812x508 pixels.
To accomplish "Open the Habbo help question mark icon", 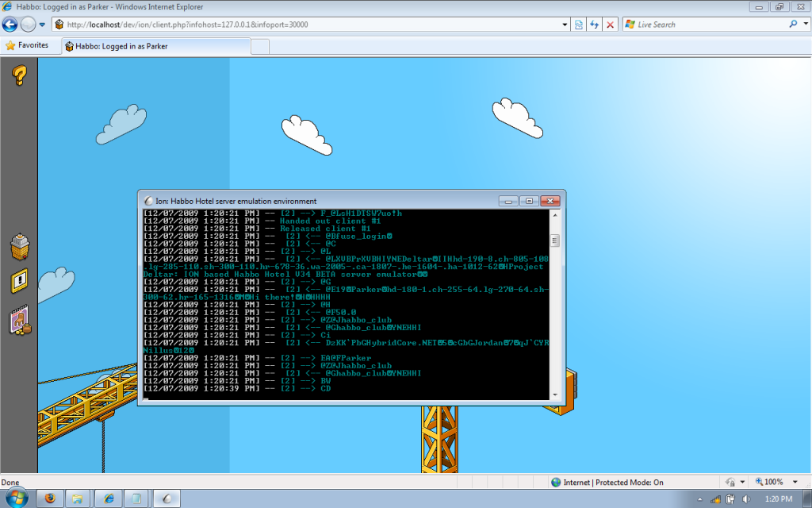I will [19, 75].
